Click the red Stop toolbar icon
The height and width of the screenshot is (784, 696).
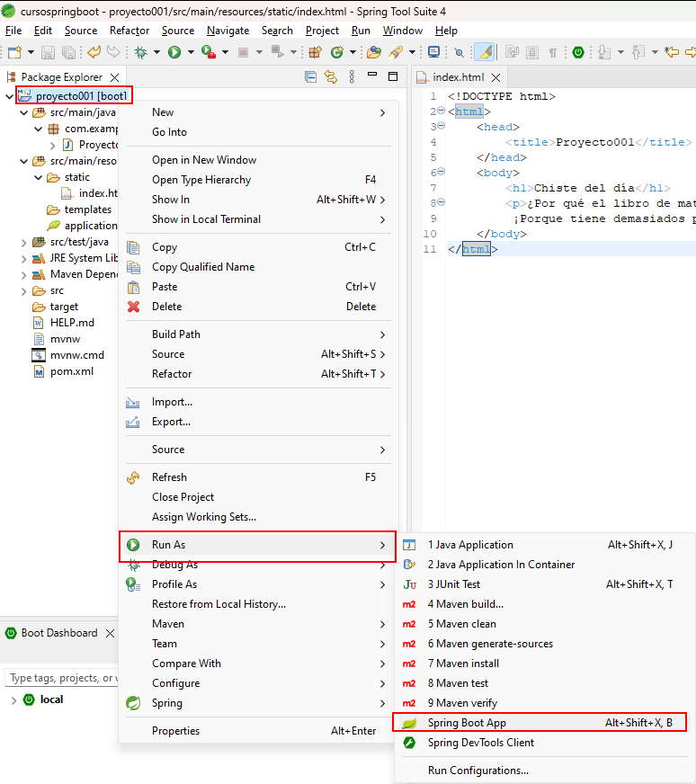(243, 52)
